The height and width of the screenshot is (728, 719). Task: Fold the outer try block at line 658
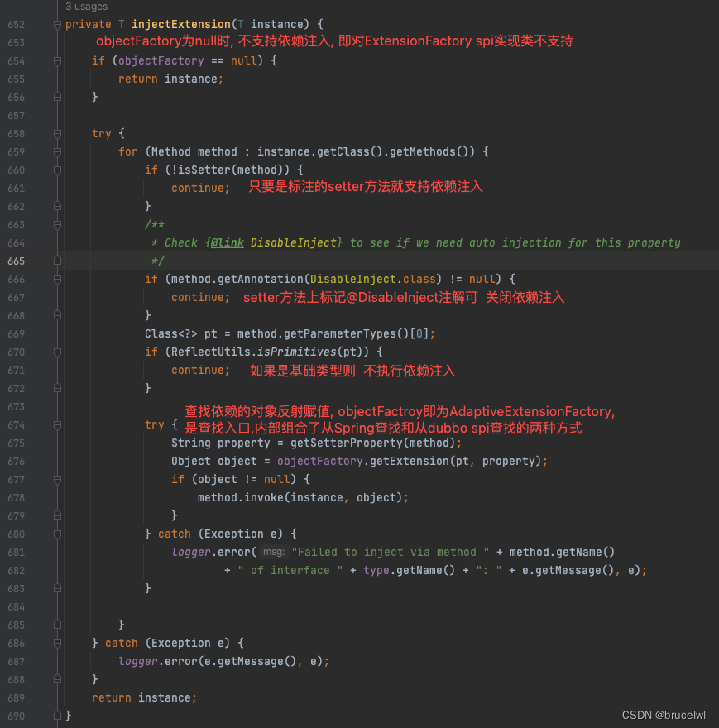(57, 134)
